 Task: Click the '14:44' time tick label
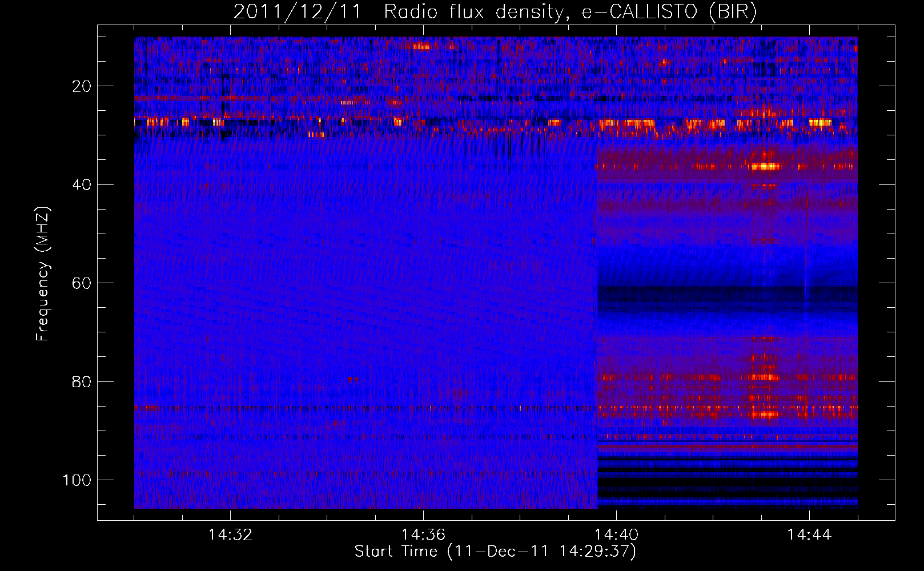click(x=809, y=535)
